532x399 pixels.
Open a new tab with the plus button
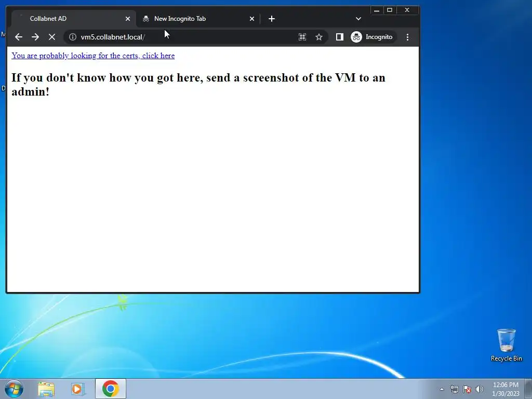coord(272,19)
